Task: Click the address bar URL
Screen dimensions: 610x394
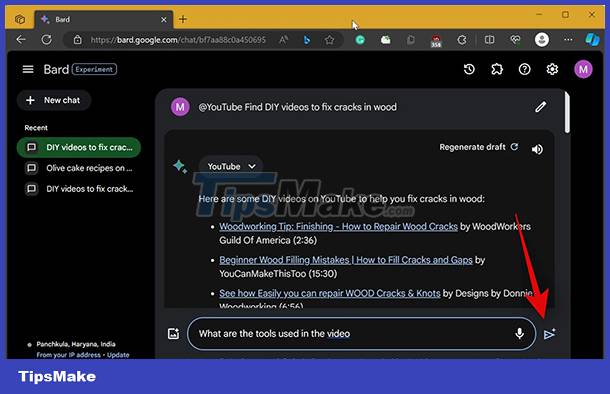Action: [x=178, y=40]
